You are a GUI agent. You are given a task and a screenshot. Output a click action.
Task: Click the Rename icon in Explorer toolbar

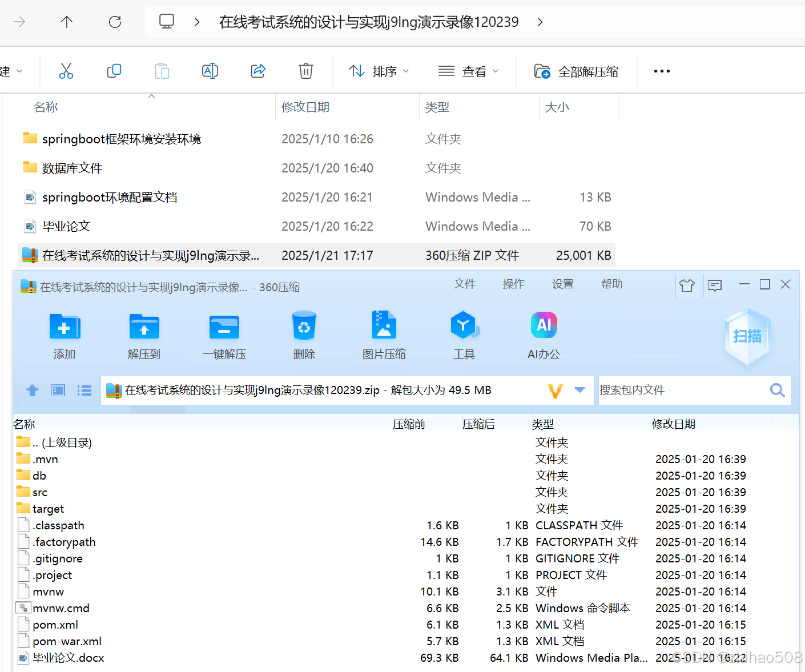pos(210,71)
